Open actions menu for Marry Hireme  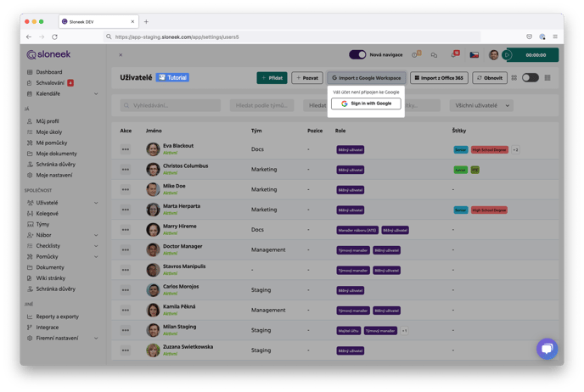pyautogui.click(x=126, y=230)
